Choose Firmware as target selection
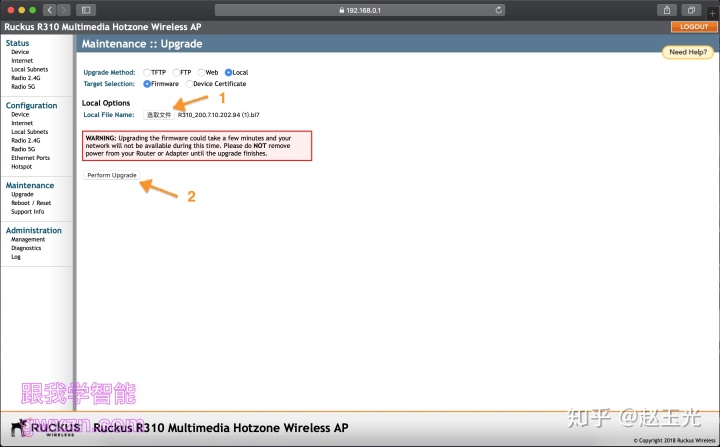Image resolution: width=720 pixels, height=447 pixels. click(x=147, y=84)
